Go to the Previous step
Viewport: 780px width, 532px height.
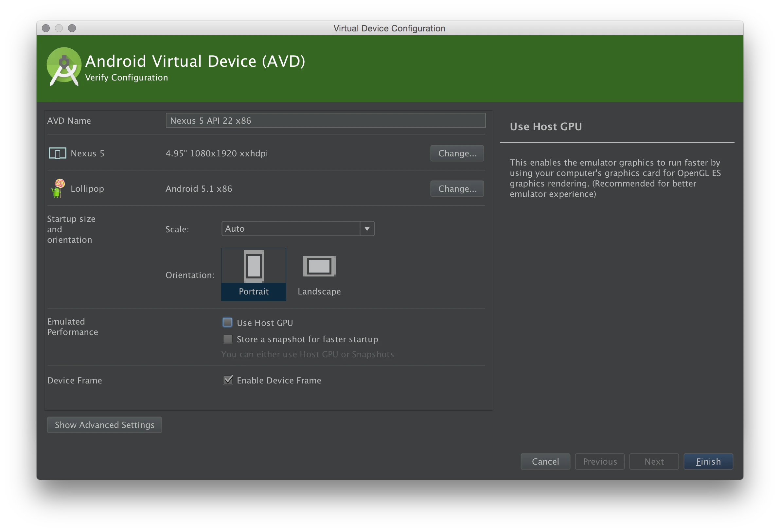(599, 462)
